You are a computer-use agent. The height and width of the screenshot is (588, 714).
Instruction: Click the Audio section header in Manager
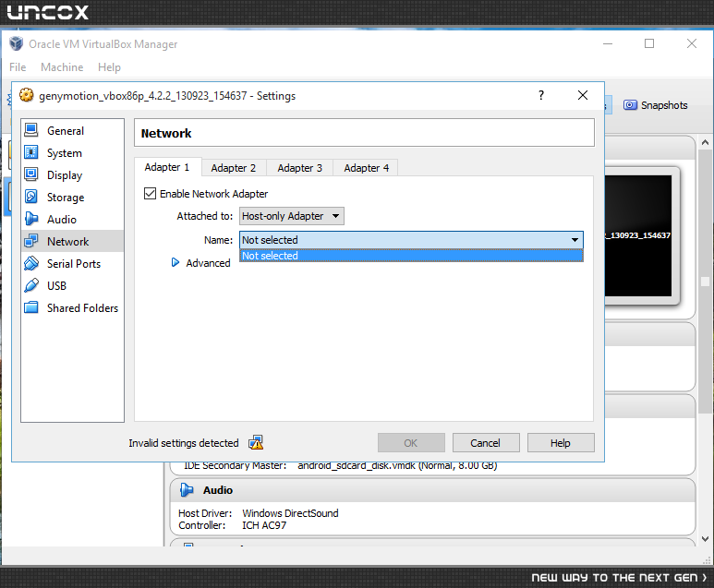coord(432,490)
